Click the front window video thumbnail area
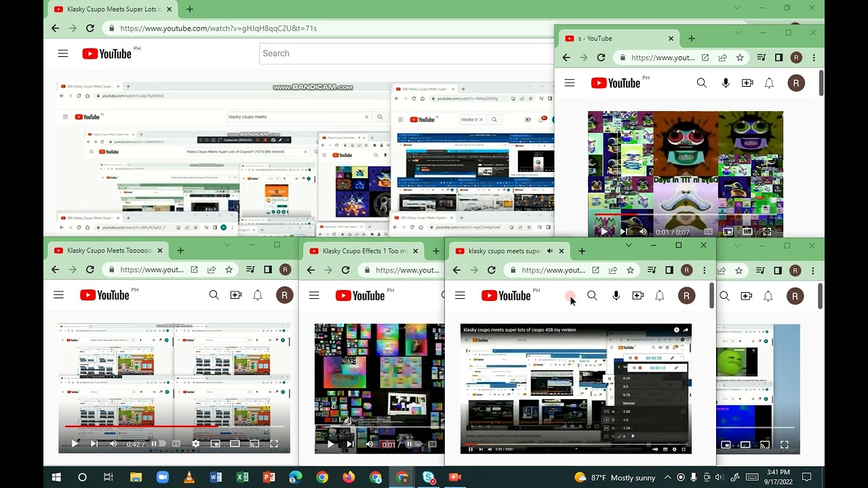The image size is (868, 488). (x=576, y=388)
